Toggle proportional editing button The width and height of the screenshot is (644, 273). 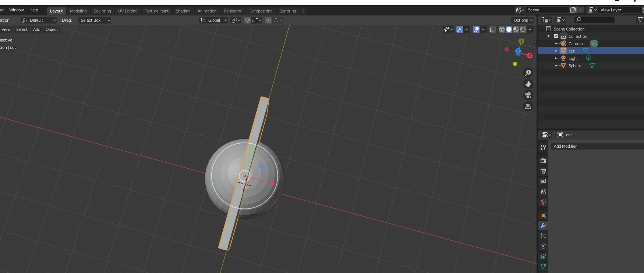268,20
